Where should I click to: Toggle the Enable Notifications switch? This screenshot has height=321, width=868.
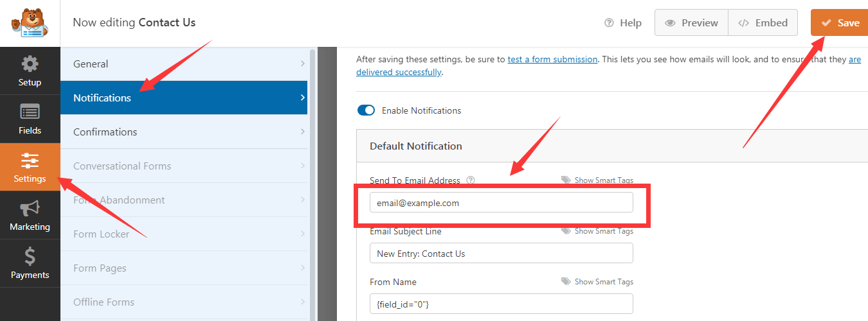366,110
